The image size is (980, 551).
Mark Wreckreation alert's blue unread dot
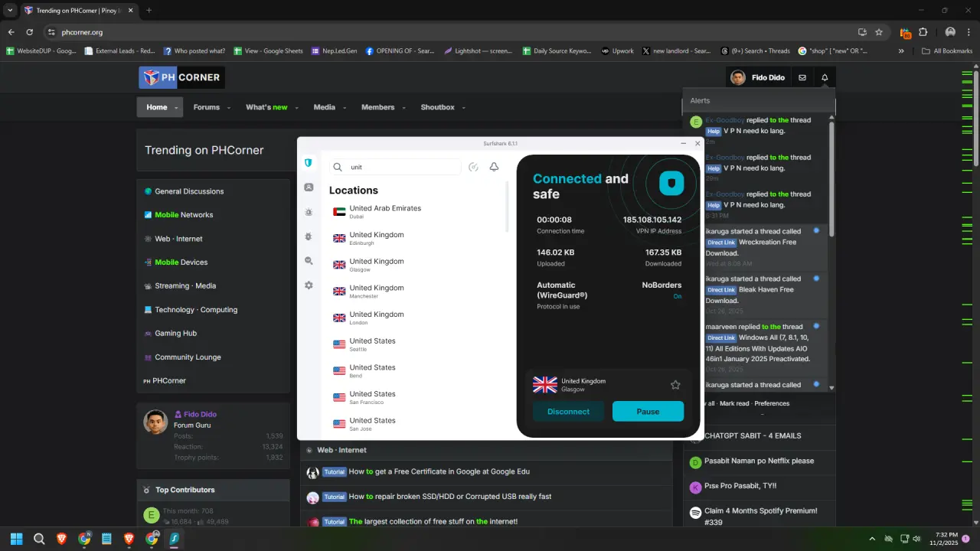coord(816,230)
